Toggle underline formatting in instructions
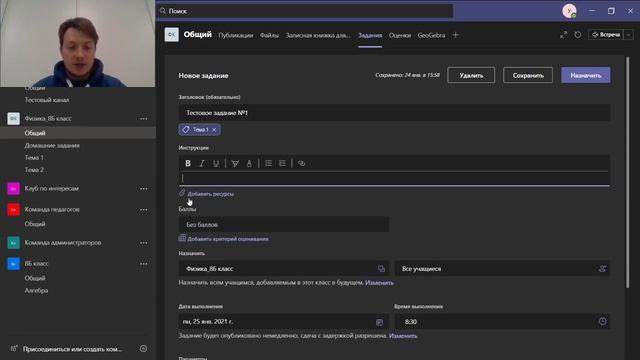 click(216, 163)
